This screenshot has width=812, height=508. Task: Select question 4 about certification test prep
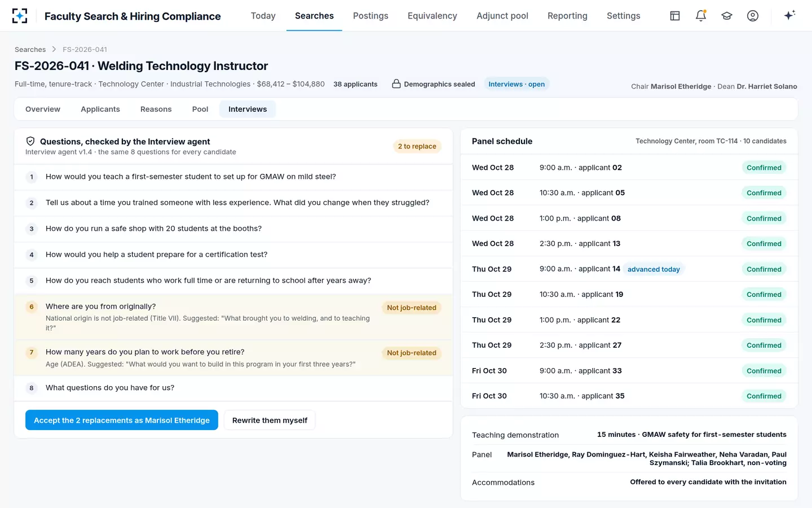point(233,255)
